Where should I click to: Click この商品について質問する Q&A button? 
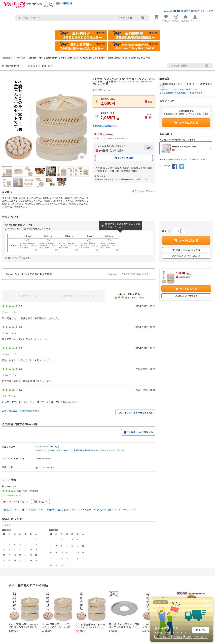[138, 432]
